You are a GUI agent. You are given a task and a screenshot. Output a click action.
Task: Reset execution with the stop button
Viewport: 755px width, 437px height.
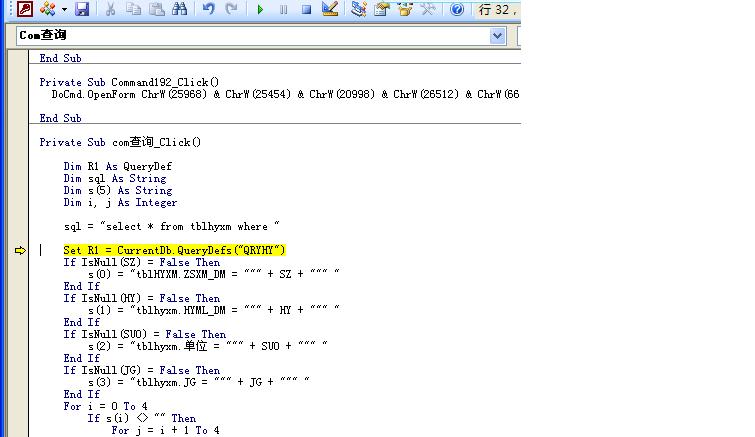coord(306,9)
